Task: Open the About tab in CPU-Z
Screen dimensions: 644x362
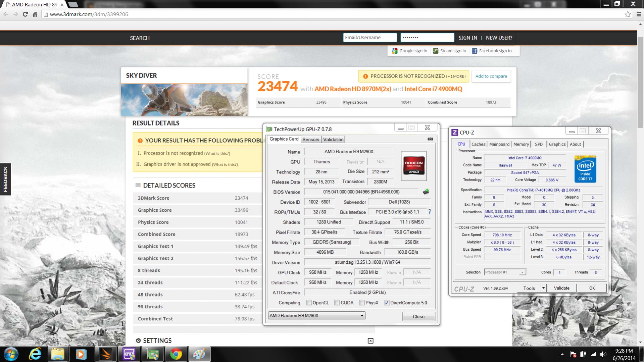Action: [x=575, y=144]
